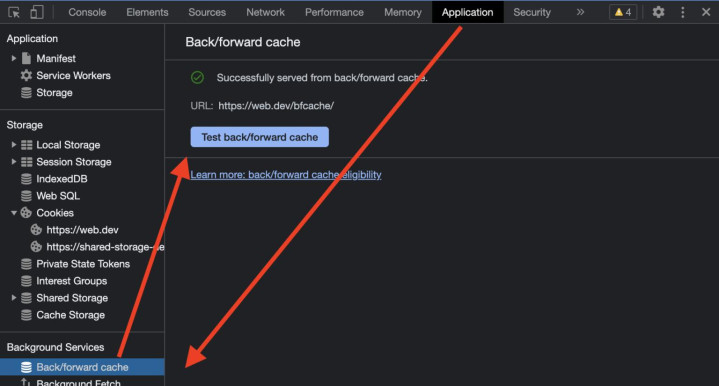Expand the Local Storage tree node

click(13, 145)
